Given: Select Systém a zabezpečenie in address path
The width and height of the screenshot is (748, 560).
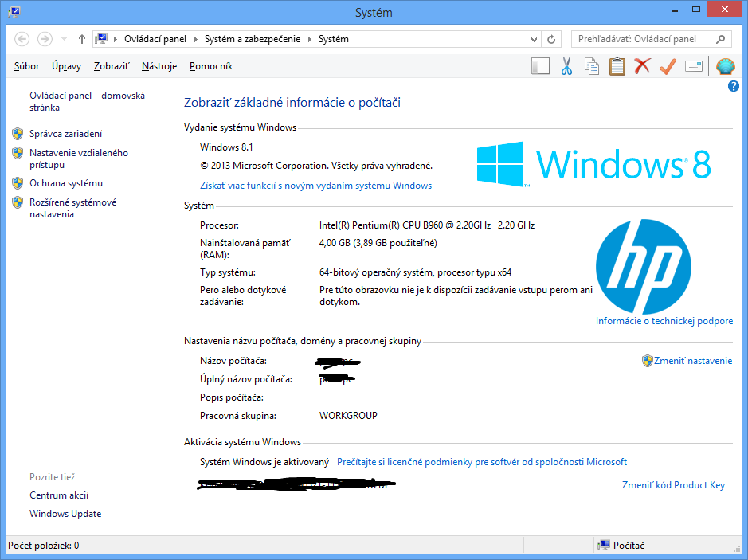Looking at the screenshot, I should (253, 39).
